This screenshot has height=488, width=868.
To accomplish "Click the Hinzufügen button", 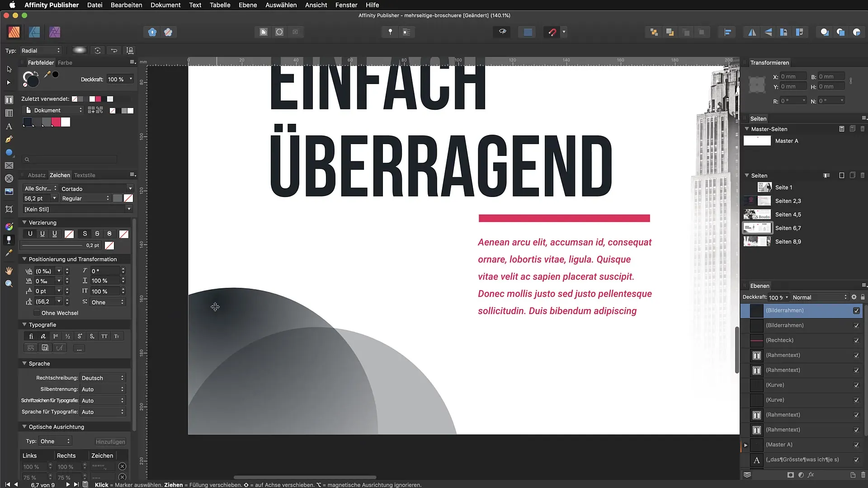I will click(x=110, y=442).
